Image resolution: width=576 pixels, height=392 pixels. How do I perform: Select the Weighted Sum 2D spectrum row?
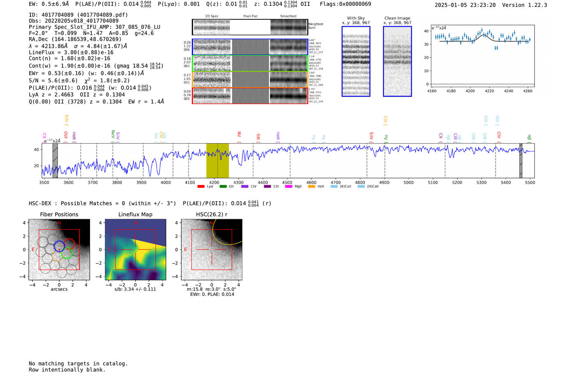click(x=250, y=27)
